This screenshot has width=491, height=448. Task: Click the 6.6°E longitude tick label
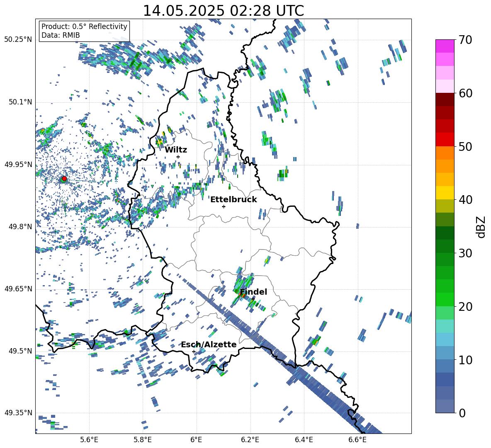(x=357, y=440)
